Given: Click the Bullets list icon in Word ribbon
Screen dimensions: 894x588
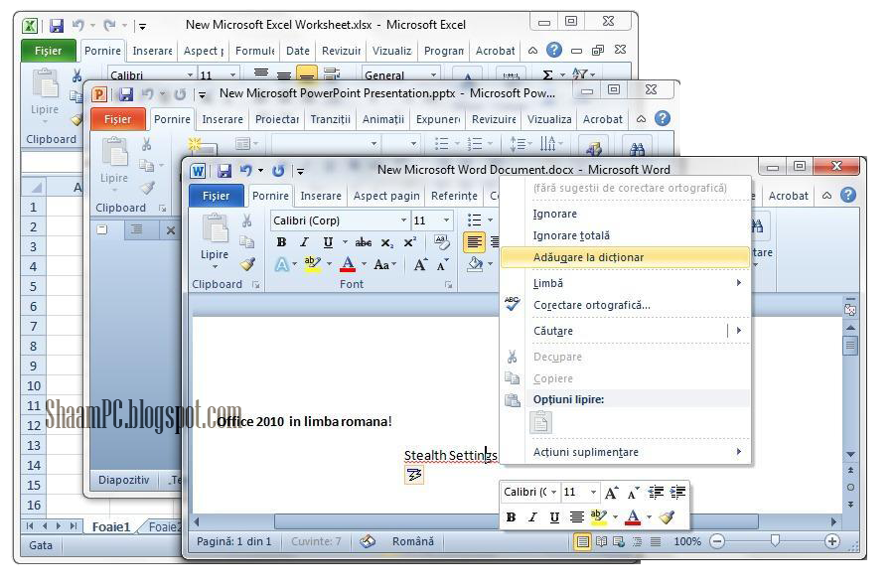Looking at the screenshot, I should click(x=474, y=220).
